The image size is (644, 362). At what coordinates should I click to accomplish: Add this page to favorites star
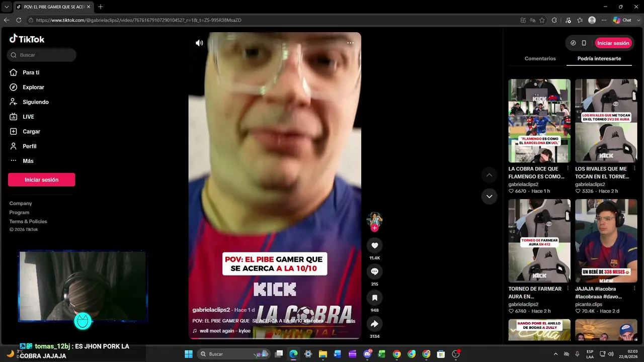tap(542, 20)
